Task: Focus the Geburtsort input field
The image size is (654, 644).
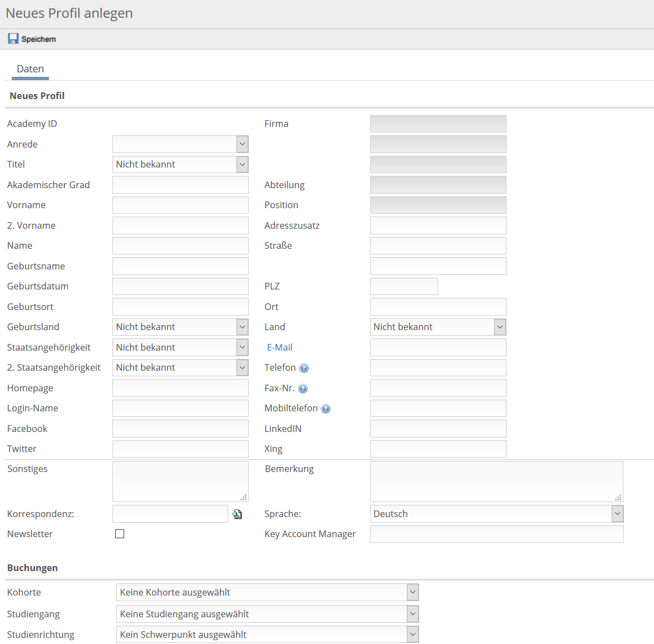Action: [x=180, y=307]
